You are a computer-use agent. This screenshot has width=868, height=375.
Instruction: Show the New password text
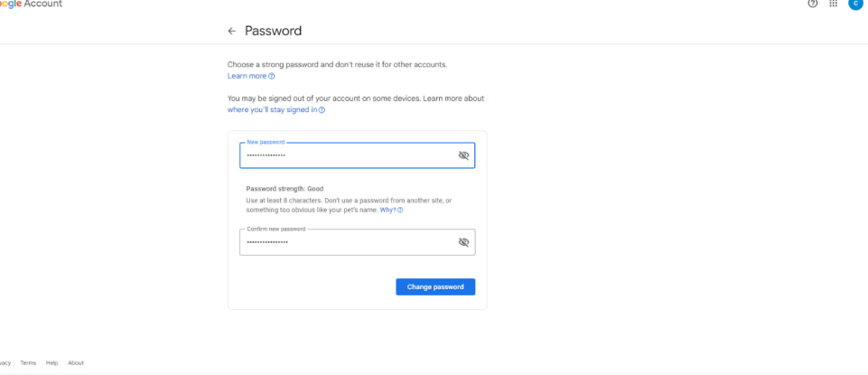pyautogui.click(x=463, y=155)
